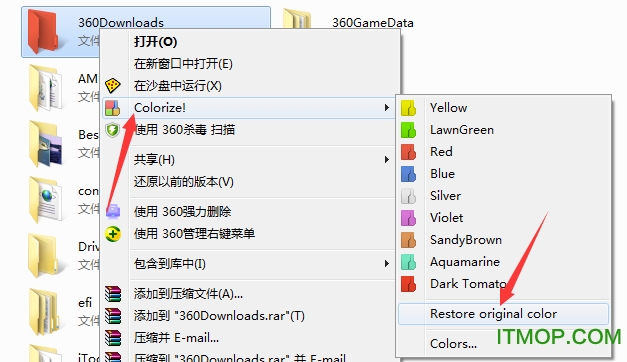The height and width of the screenshot is (362, 627).
Task: Expand the 包含到库中(I) submenu arrow
Action: point(386,264)
